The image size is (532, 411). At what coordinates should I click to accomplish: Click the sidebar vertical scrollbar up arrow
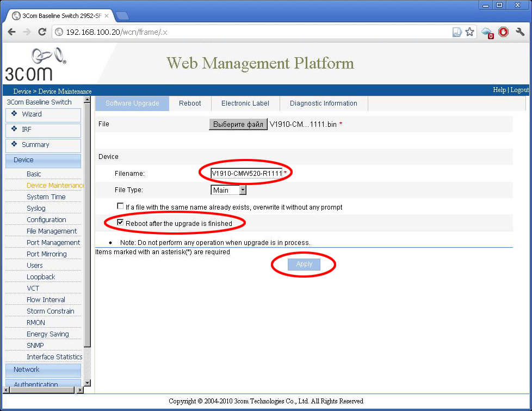pos(87,100)
